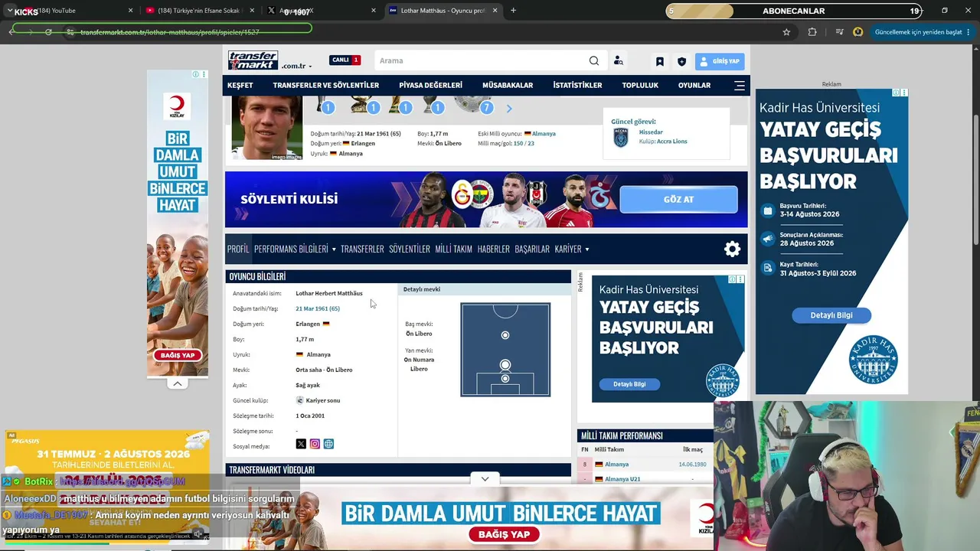Click next arrow in trophy carousel
The height and width of the screenshot is (551, 980).
click(508, 109)
